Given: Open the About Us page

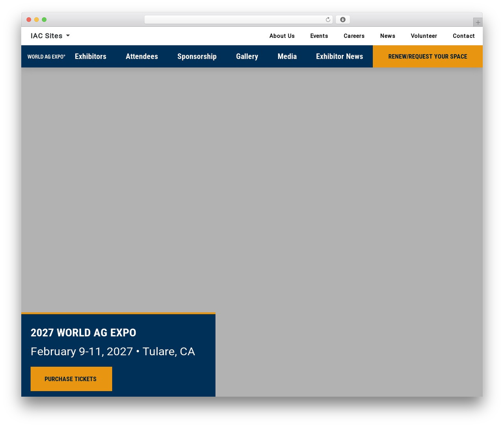Looking at the screenshot, I should click(x=282, y=36).
